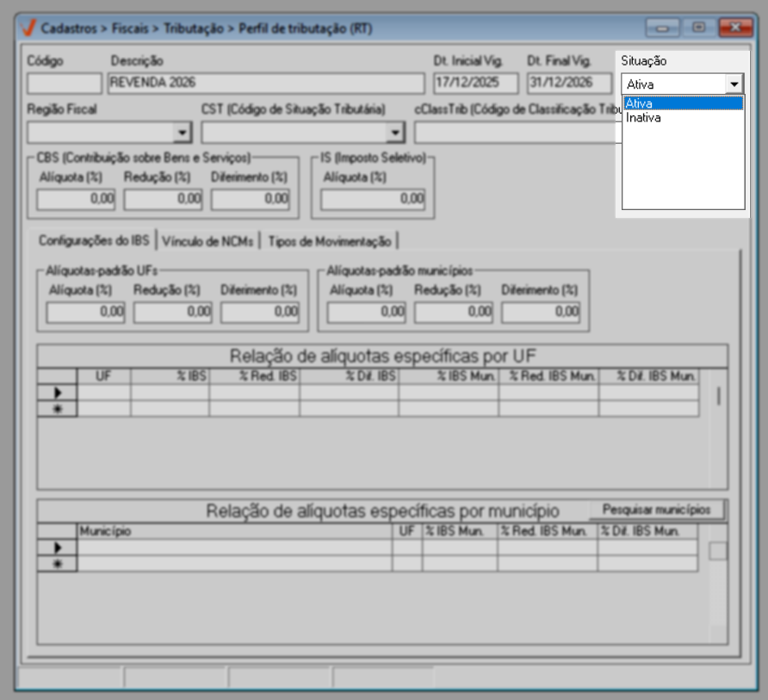768x700 pixels.
Task: Click municípios Redução (%) field
Action: 454,313
